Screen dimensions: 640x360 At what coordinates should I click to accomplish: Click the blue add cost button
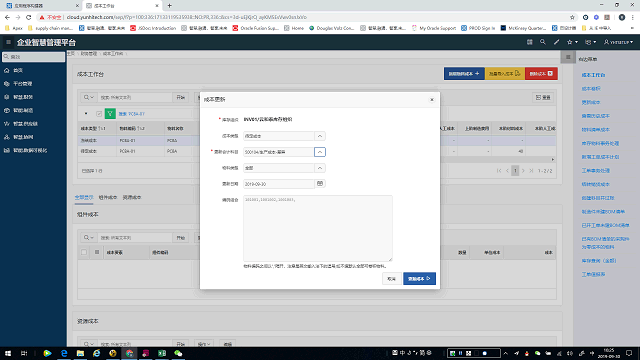point(464,74)
